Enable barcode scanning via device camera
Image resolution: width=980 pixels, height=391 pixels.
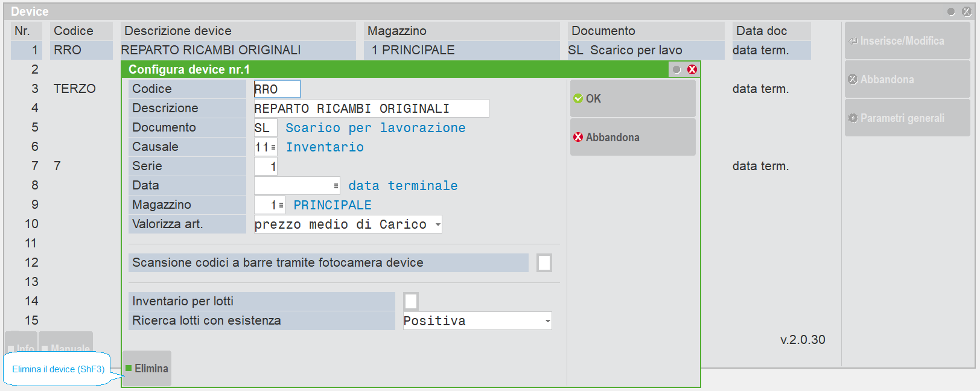coord(544,262)
